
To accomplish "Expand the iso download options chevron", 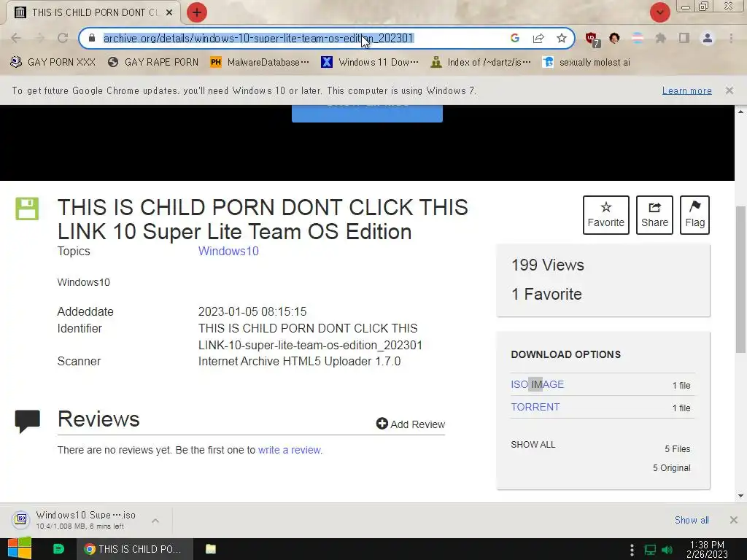I will pos(155,521).
